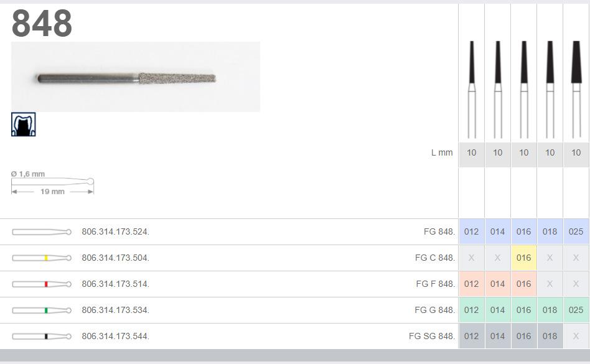Click article number 806.314.173.534.
Screen dimensions: 590x364
coord(115,310)
